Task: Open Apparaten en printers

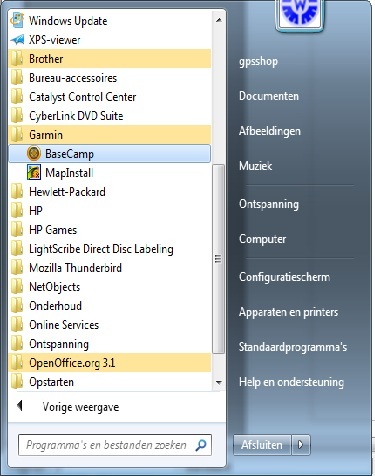Action: pyautogui.click(x=288, y=312)
